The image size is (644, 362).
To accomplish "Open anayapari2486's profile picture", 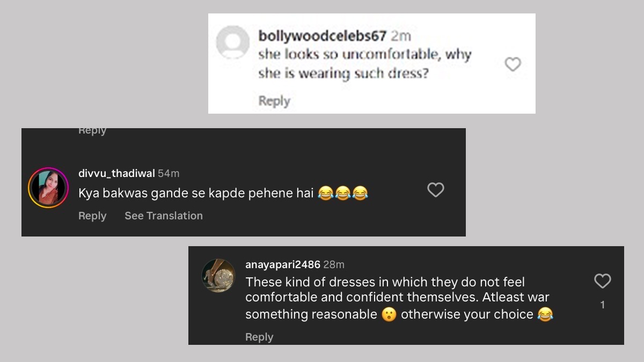I will click(218, 276).
